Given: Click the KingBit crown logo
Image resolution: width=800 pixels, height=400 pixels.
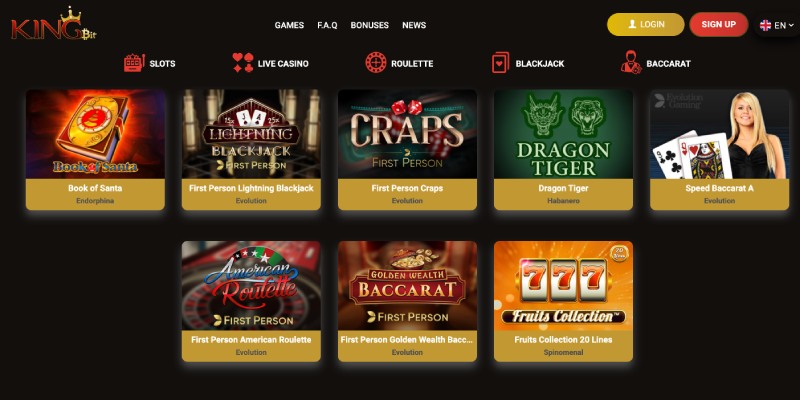Looking at the screenshot, I should pyautogui.click(x=54, y=23).
